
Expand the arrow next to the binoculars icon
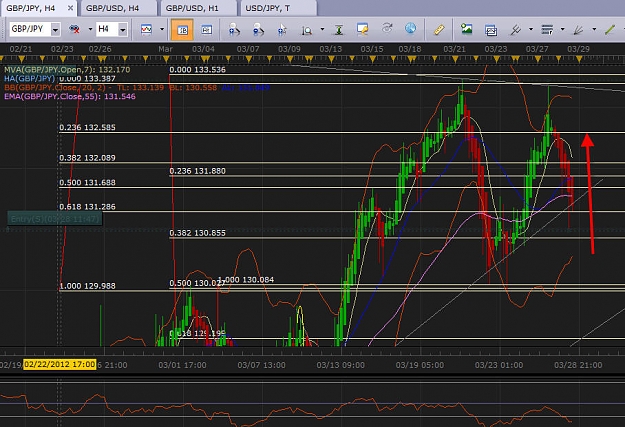[90, 29]
